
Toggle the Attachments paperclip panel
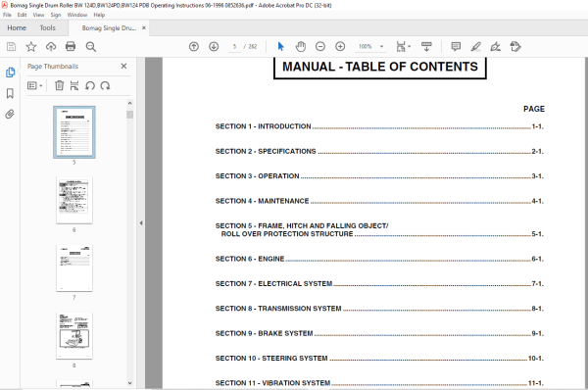[10, 114]
